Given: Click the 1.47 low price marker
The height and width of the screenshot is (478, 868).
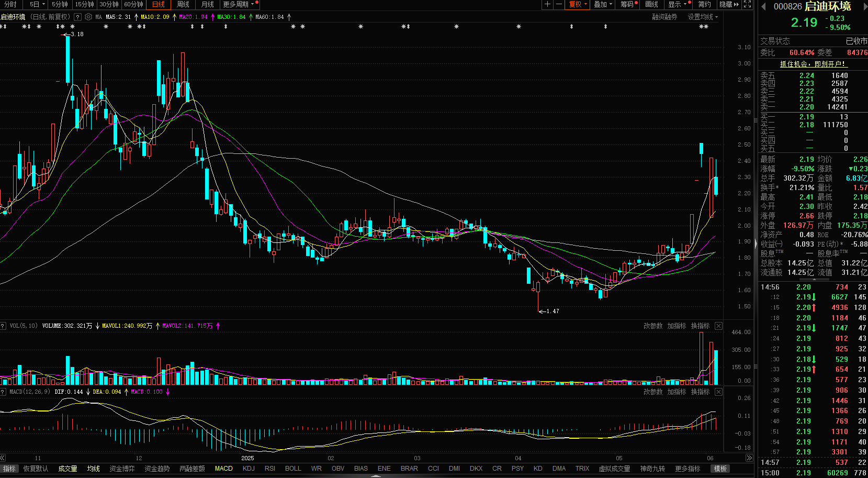Looking at the screenshot, I should click(x=549, y=311).
